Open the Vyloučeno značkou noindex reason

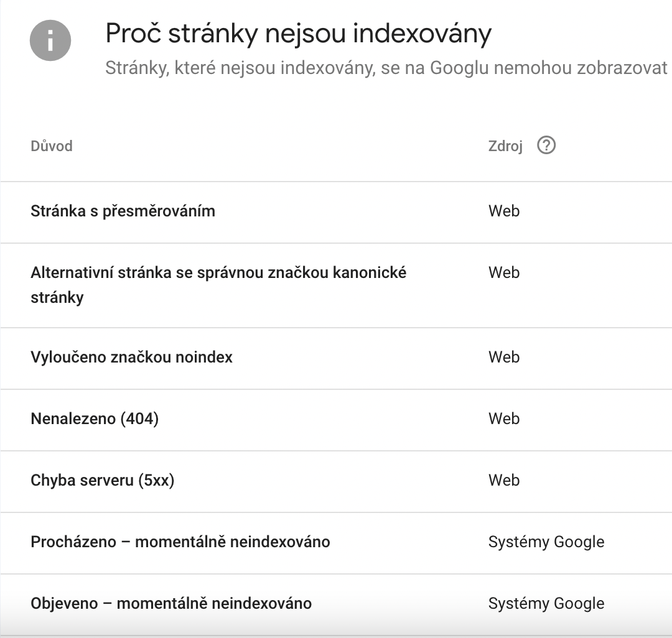coord(336,358)
